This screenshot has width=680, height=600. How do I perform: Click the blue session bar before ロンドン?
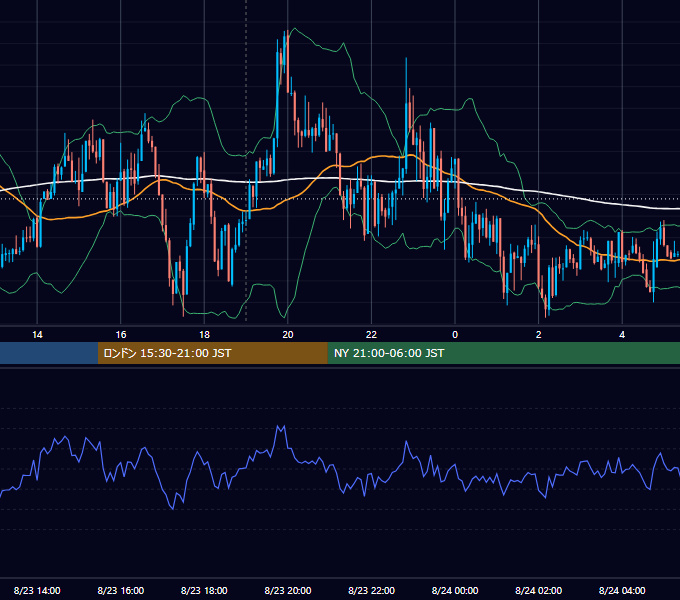coord(49,353)
